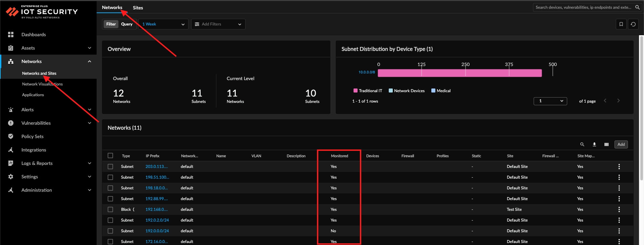Check the 192.0.0.0/24 subnet row

tap(110, 231)
